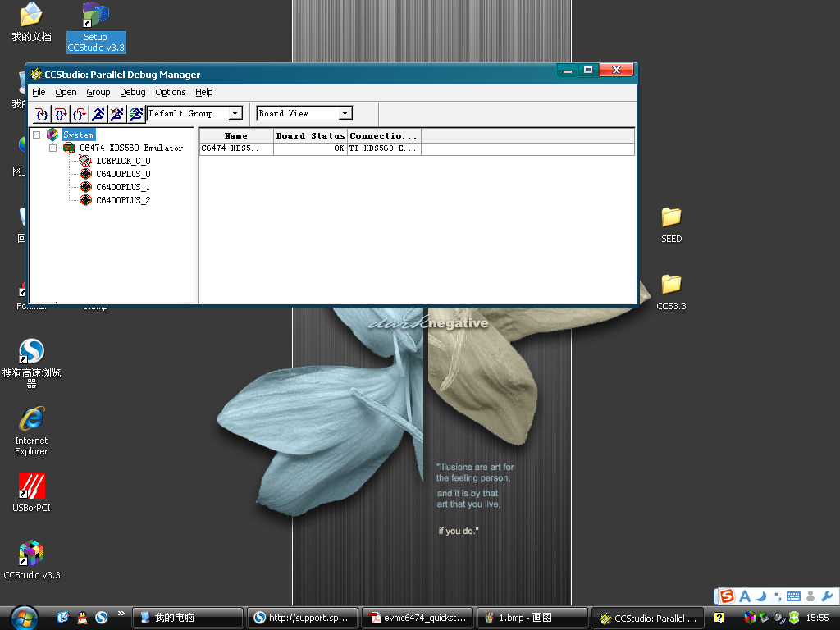Click the Connectio... column header
The height and width of the screenshot is (630, 840).
[x=384, y=136]
